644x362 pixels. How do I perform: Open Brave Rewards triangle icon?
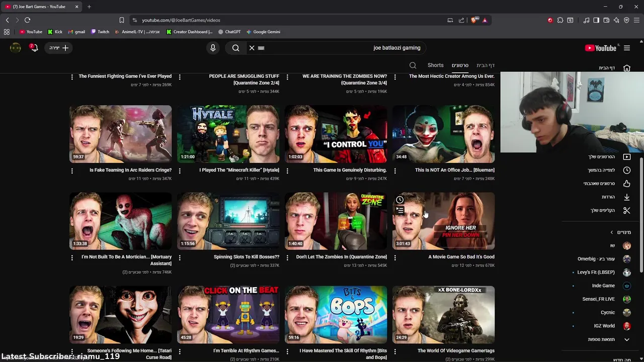point(485,20)
